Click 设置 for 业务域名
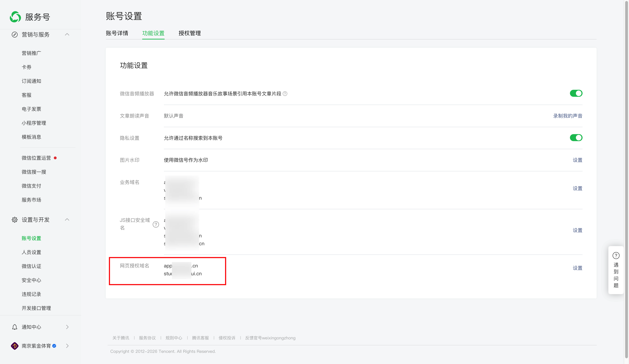 577,188
